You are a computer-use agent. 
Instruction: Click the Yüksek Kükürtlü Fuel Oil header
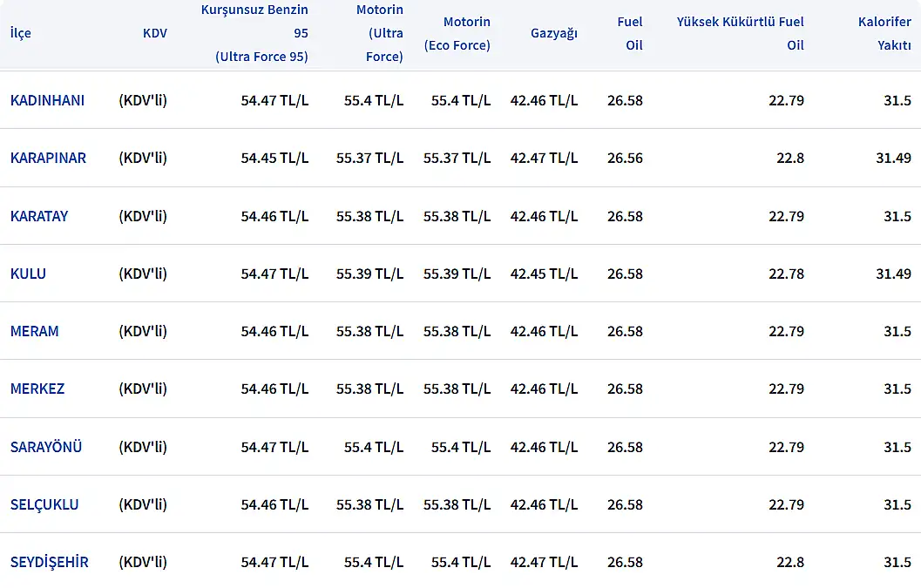pyautogui.click(x=741, y=33)
